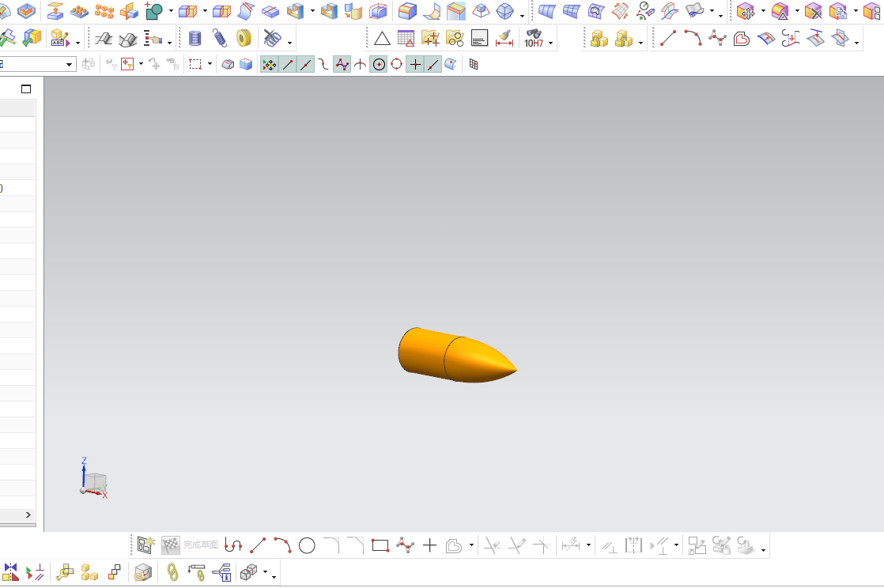This screenshot has width=884, height=588.
Task: Toggle the Arc Center snap option
Action: [x=379, y=65]
